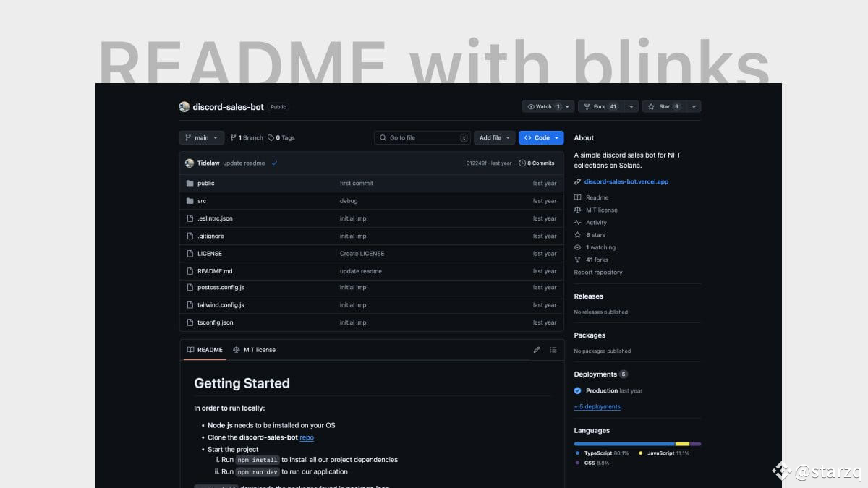This screenshot has height=488, width=868.
Task: Click the postcss.config.js file icon
Action: [190, 287]
